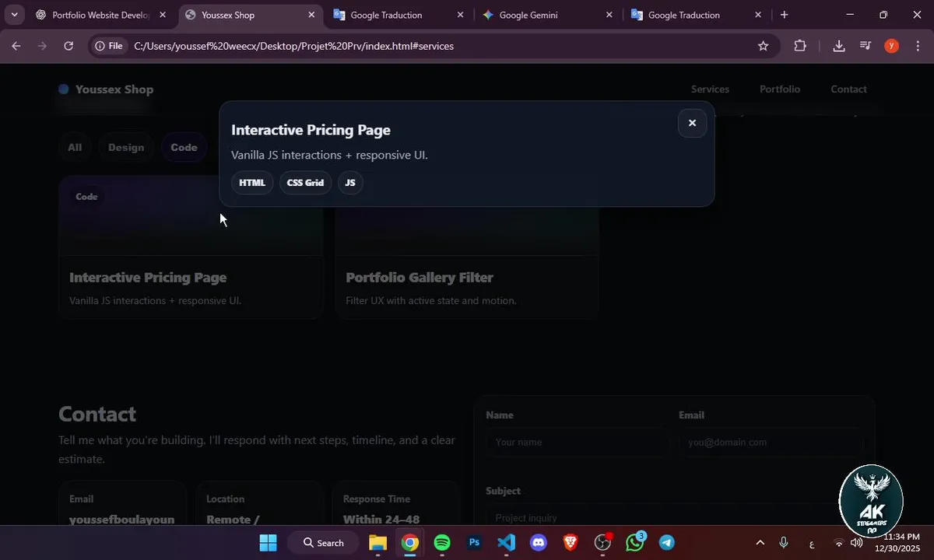This screenshot has width=934, height=560.
Task: Click the Youssex Shop logo link
Action: pos(106,89)
